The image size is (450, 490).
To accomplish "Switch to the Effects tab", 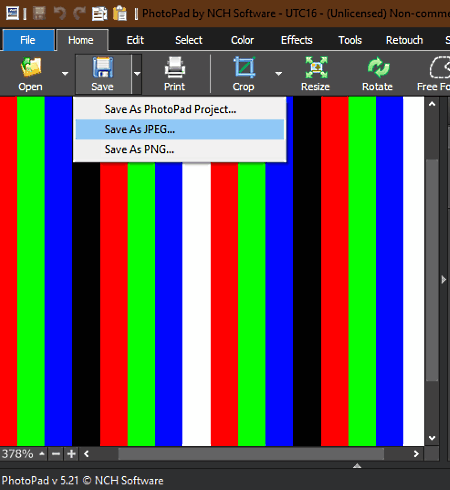I will pos(297,40).
